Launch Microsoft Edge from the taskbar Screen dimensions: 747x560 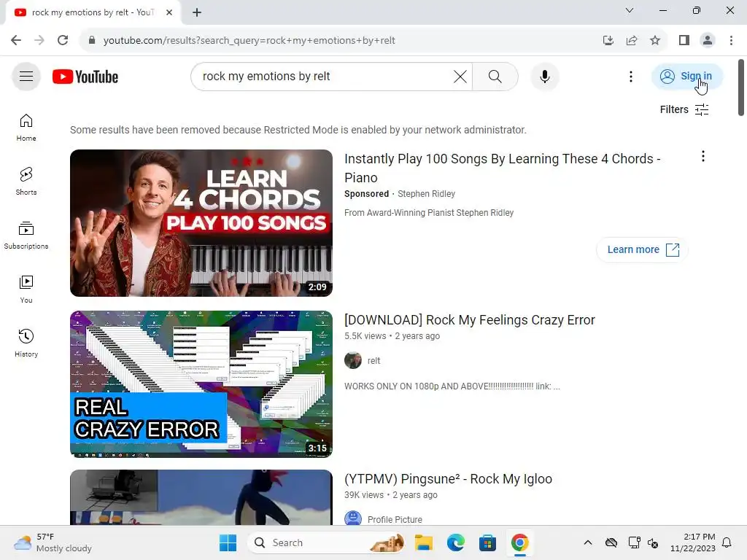pyautogui.click(x=455, y=542)
